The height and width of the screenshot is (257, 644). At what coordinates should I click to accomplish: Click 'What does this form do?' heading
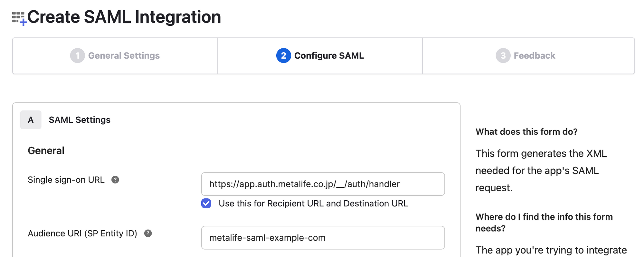(x=526, y=132)
